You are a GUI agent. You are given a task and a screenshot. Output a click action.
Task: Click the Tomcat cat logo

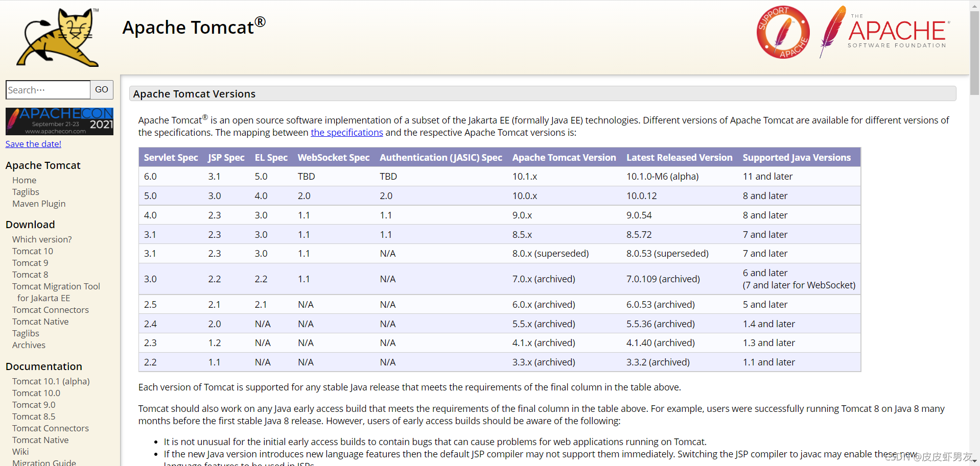click(x=57, y=37)
